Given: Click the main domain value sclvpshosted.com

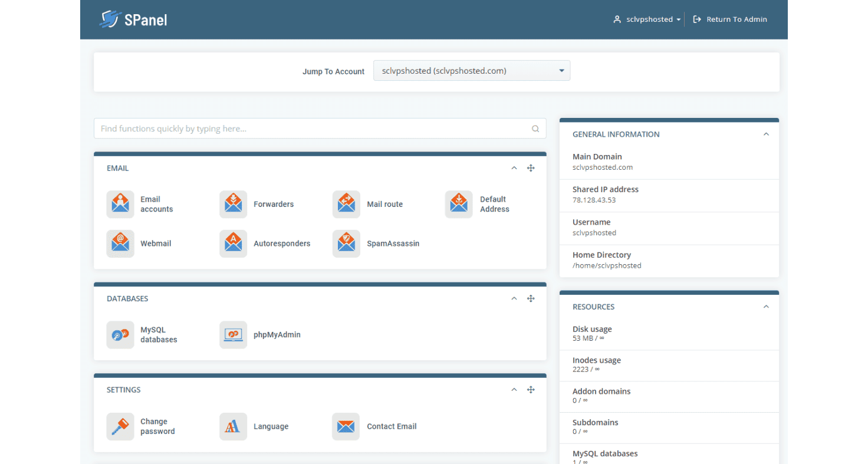Looking at the screenshot, I should (x=603, y=167).
